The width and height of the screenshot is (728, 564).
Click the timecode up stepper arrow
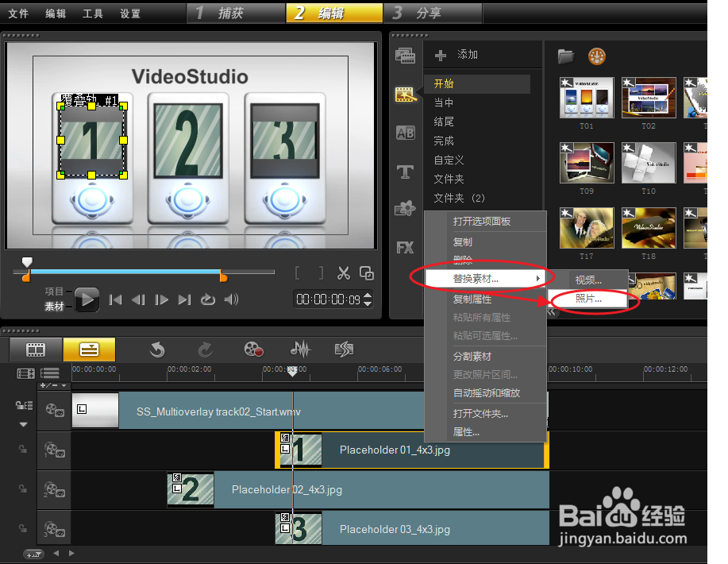(x=368, y=295)
